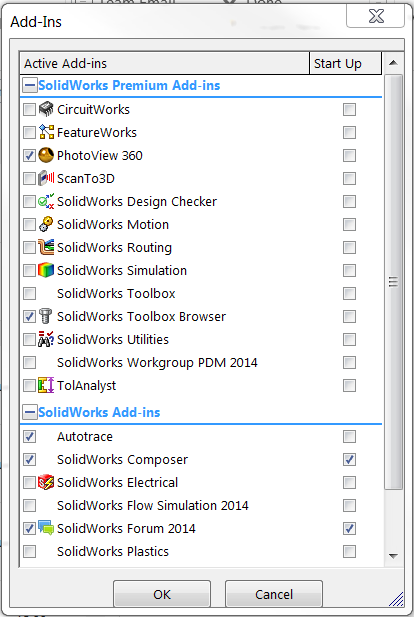The image size is (414, 617).
Task: Enable PhotoView 360 Start Up checkbox
Action: (x=349, y=155)
